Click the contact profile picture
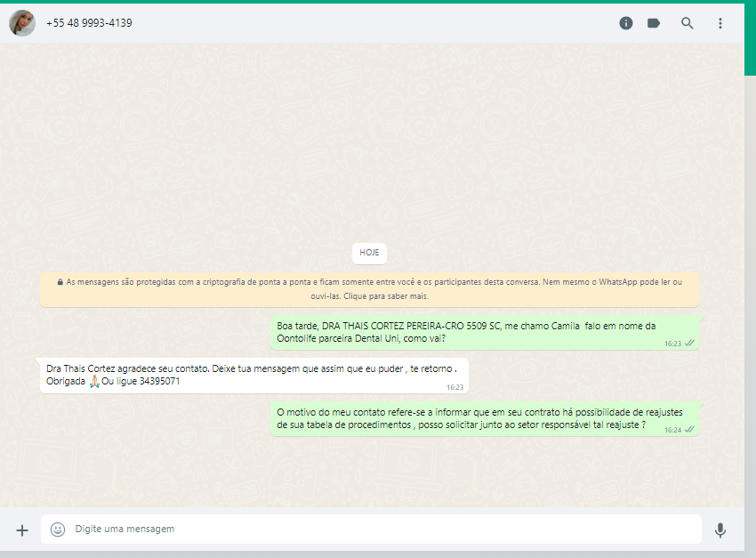Image resolution: width=756 pixels, height=558 pixels. (22, 23)
